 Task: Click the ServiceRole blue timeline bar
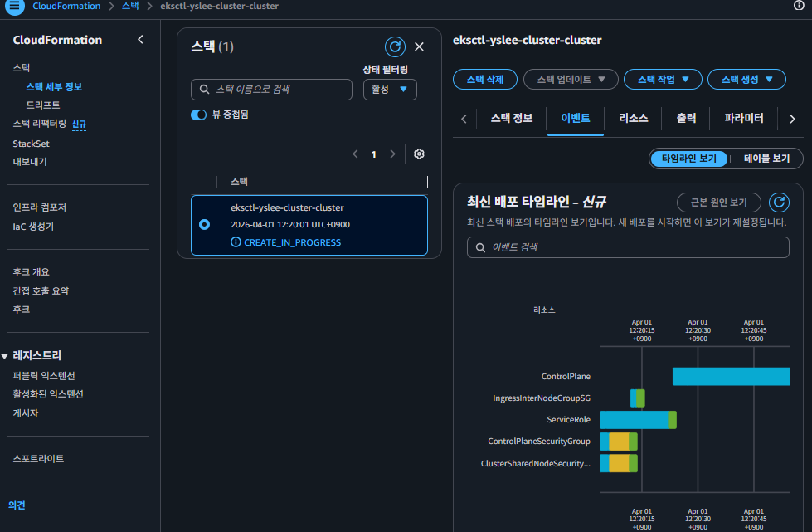pyautogui.click(x=634, y=420)
